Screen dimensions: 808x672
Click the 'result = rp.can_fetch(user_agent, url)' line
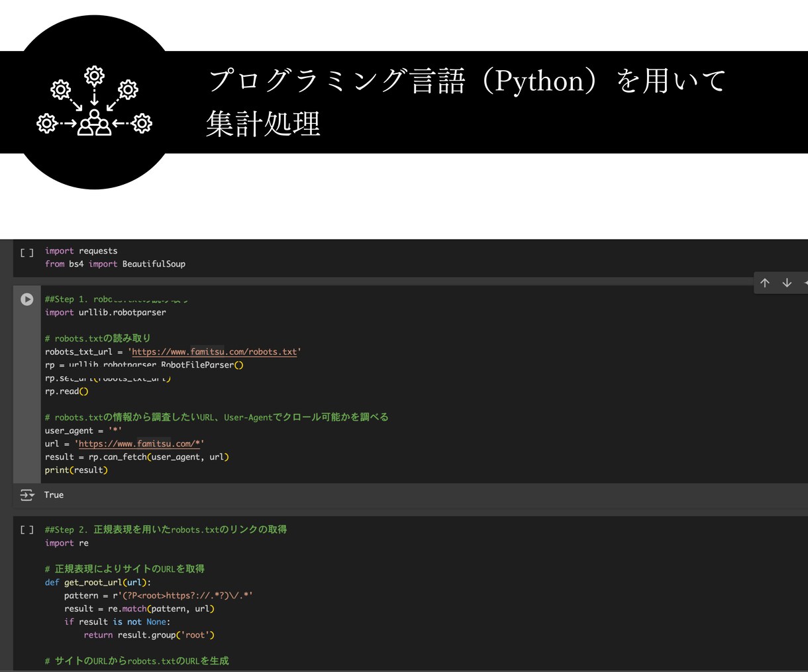click(137, 457)
